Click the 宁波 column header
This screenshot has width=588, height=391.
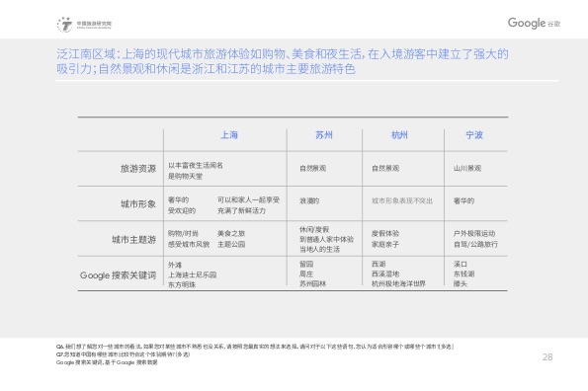pyautogui.click(x=474, y=135)
